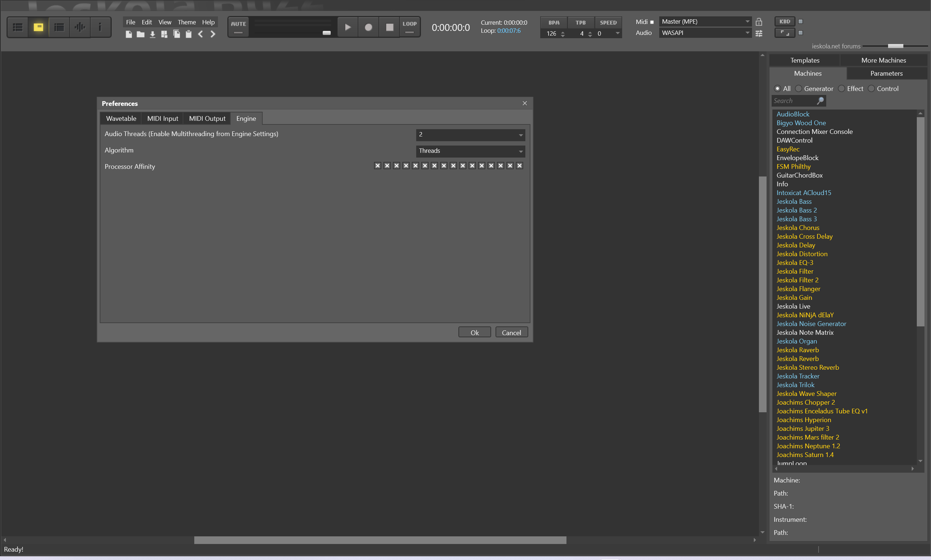Switch to the Wavetable preferences tab
Viewport: 931px width, 560px height.
[x=121, y=119]
